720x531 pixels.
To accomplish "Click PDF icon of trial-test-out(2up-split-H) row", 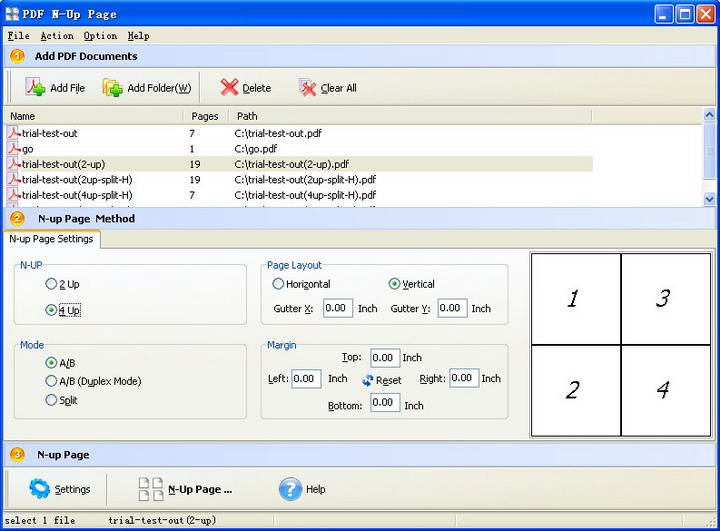I will (x=14, y=179).
